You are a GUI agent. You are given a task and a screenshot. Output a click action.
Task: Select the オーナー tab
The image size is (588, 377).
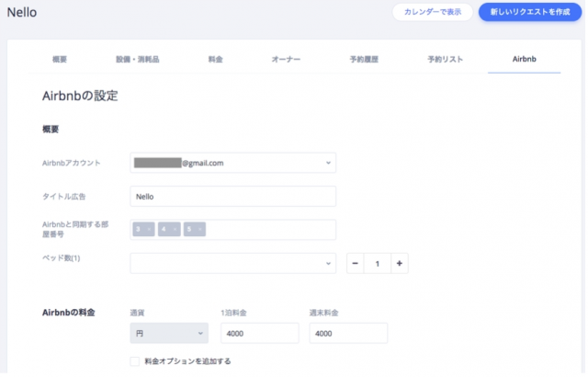[x=286, y=59]
